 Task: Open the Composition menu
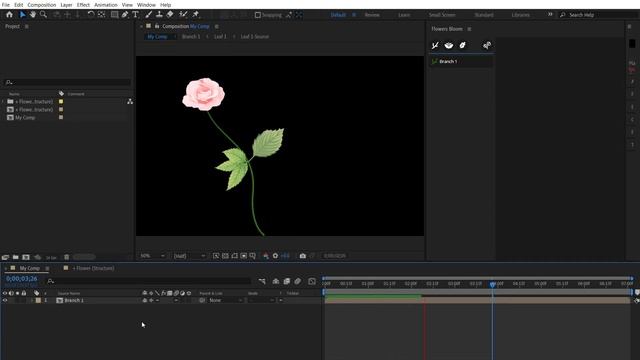pyautogui.click(x=42, y=5)
